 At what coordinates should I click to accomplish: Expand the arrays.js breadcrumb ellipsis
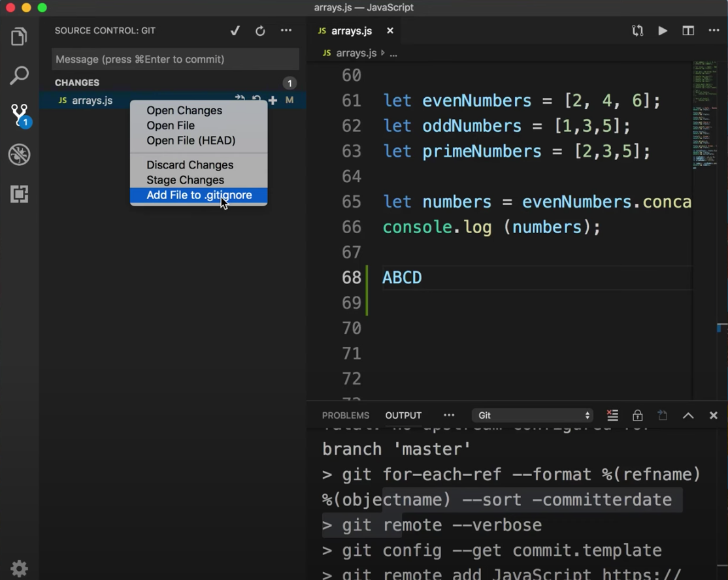(393, 53)
